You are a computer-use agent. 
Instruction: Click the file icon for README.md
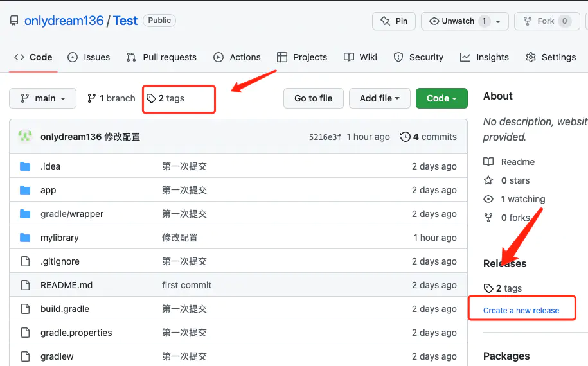(x=25, y=285)
